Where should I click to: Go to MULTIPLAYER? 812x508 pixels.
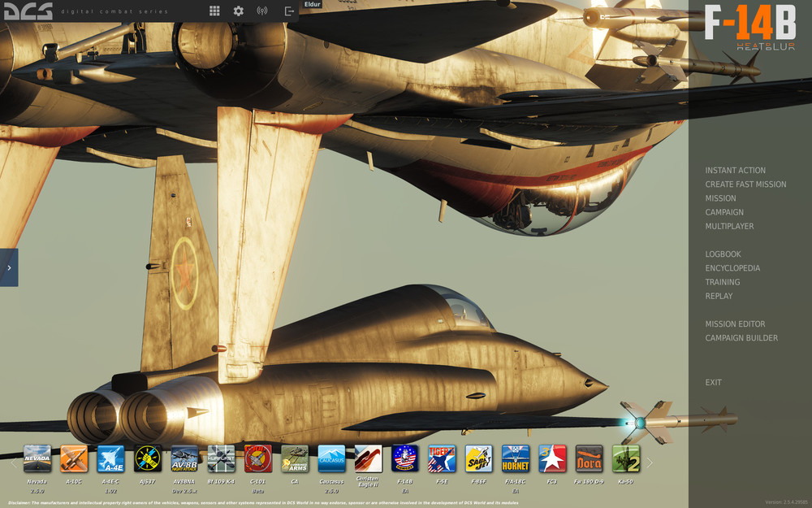point(729,226)
